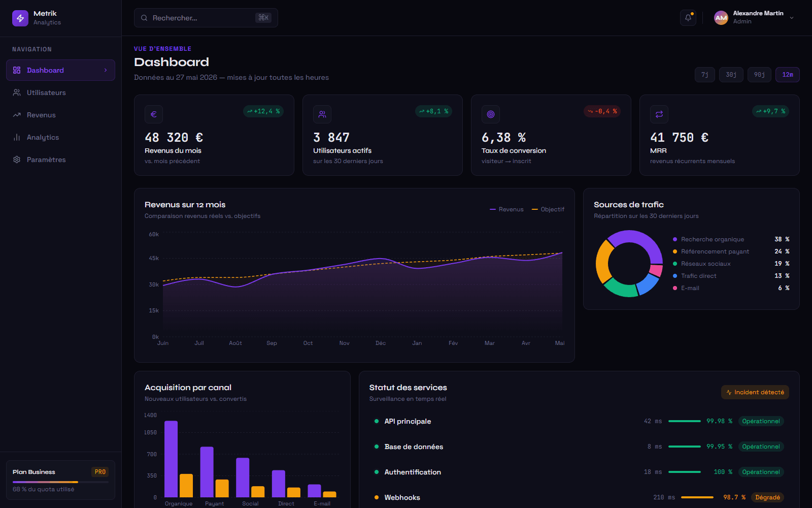The image size is (812, 508).
Task: Click the Rechercher search field
Action: pos(206,18)
